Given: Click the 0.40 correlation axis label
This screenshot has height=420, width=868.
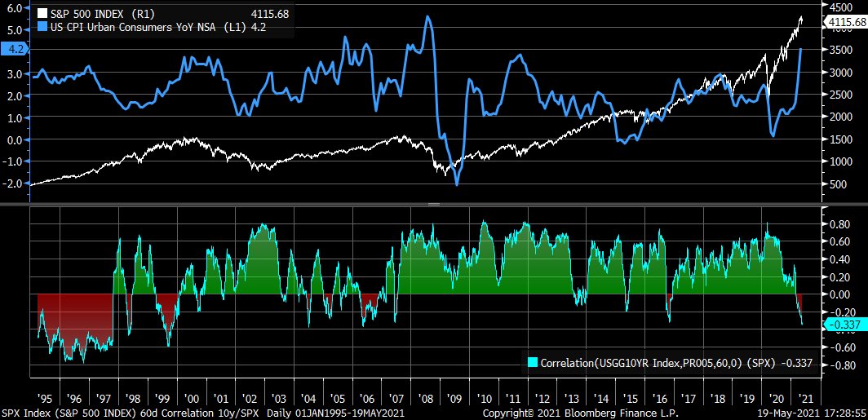Looking at the screenshot, I should [841, 259].
